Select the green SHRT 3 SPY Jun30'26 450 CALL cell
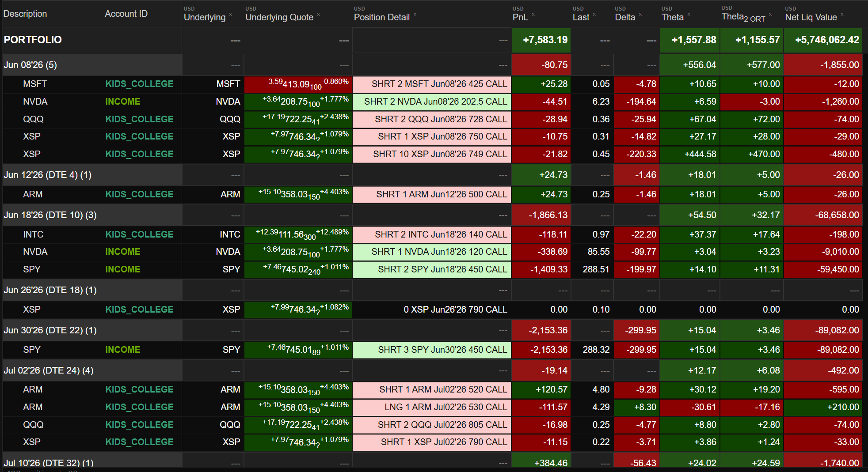 click(x=432, y=350)
